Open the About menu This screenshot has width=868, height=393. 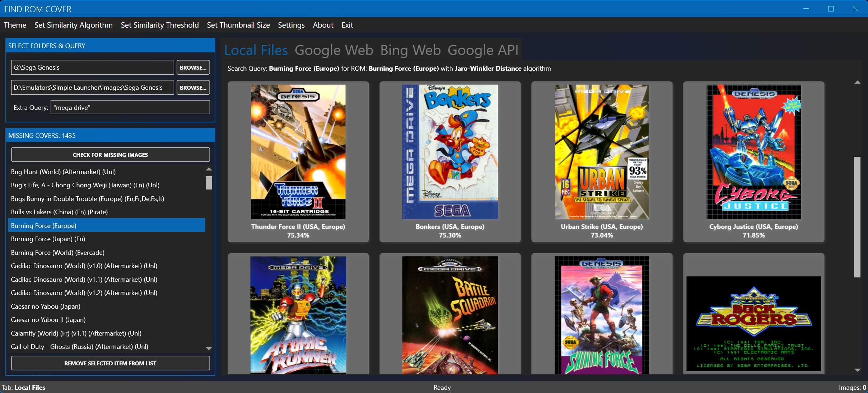tap(323, 25)
